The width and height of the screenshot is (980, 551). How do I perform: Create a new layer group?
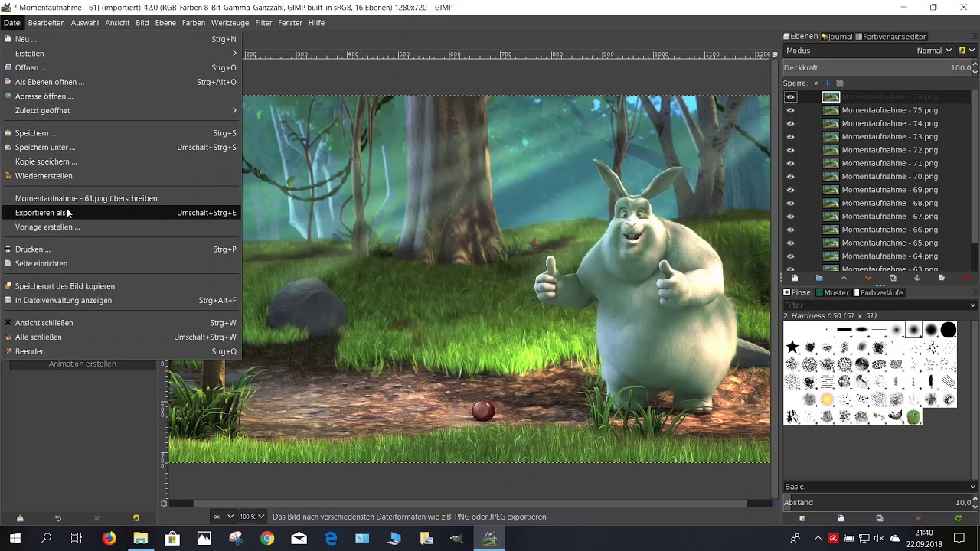point(819,278)
